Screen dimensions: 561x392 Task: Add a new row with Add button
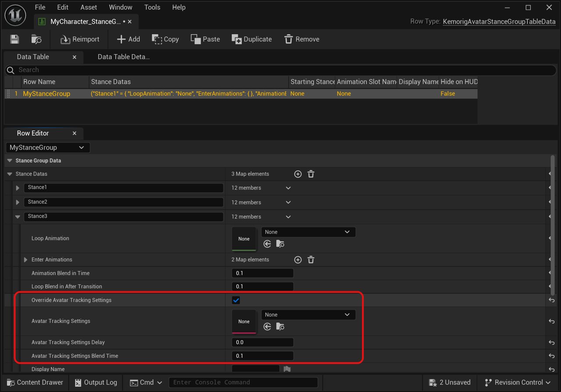pyautogui.click(x=128, y=39)
